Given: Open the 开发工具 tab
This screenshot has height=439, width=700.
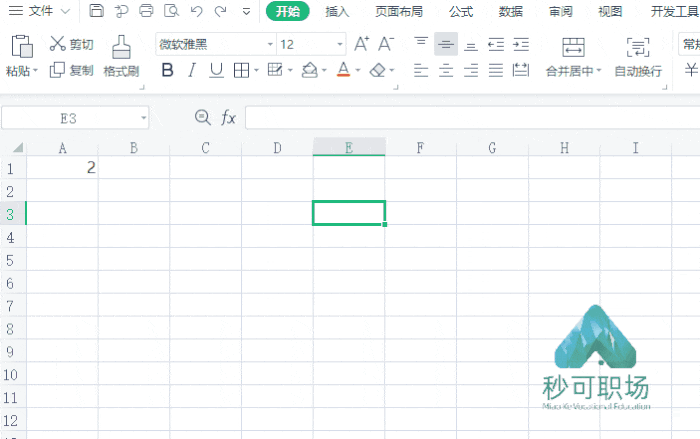Looking at the screenshot, I should pos(674,12).
